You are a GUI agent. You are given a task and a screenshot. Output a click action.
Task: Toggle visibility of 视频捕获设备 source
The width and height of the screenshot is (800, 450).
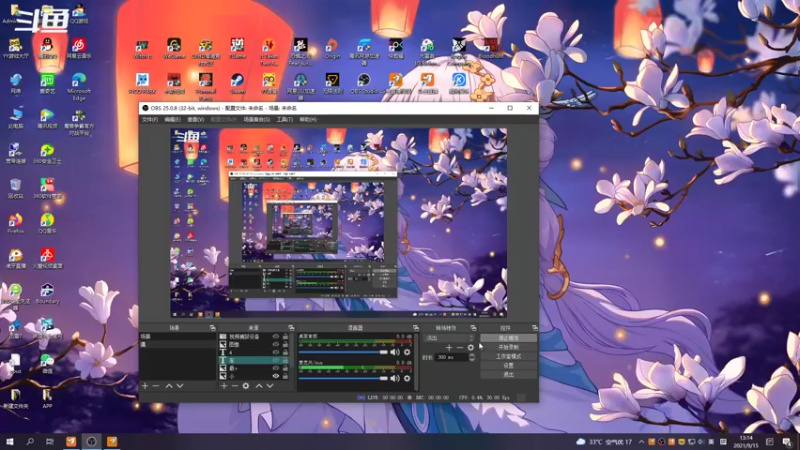pos(276,337)
